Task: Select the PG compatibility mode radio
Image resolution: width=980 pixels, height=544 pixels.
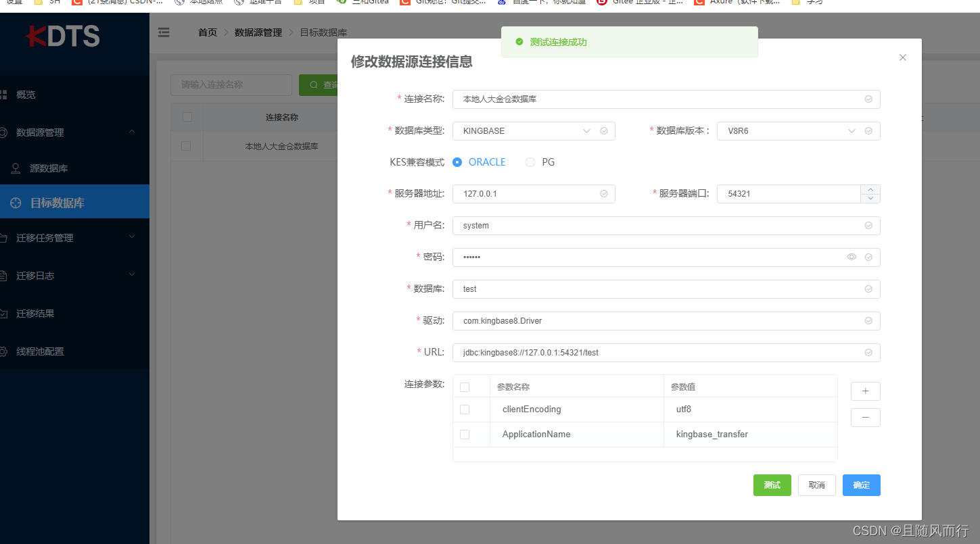Action: pyautogui.click(x=530, y=162)
